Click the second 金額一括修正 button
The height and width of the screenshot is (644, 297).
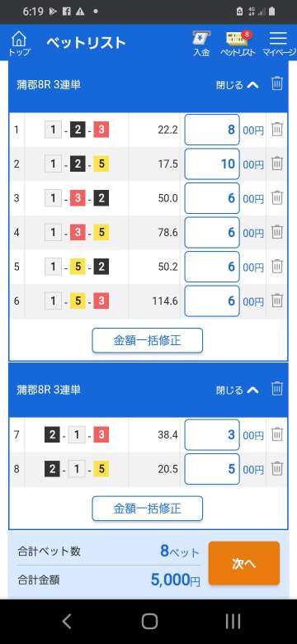[x=148, y=509]
